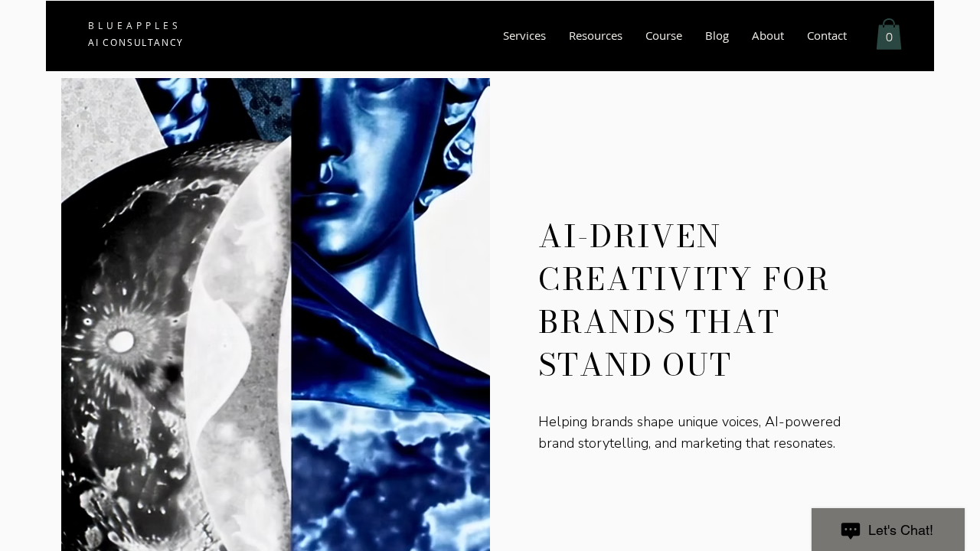Click the 'STAND OUT' heading line
This screenshot has width=980, height=551.
point(635,365)
